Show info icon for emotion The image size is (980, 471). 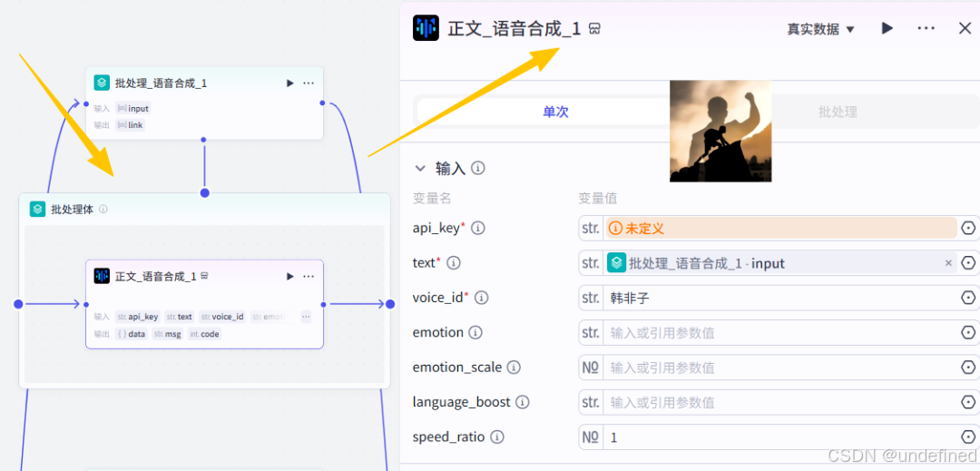click(475, 332)
